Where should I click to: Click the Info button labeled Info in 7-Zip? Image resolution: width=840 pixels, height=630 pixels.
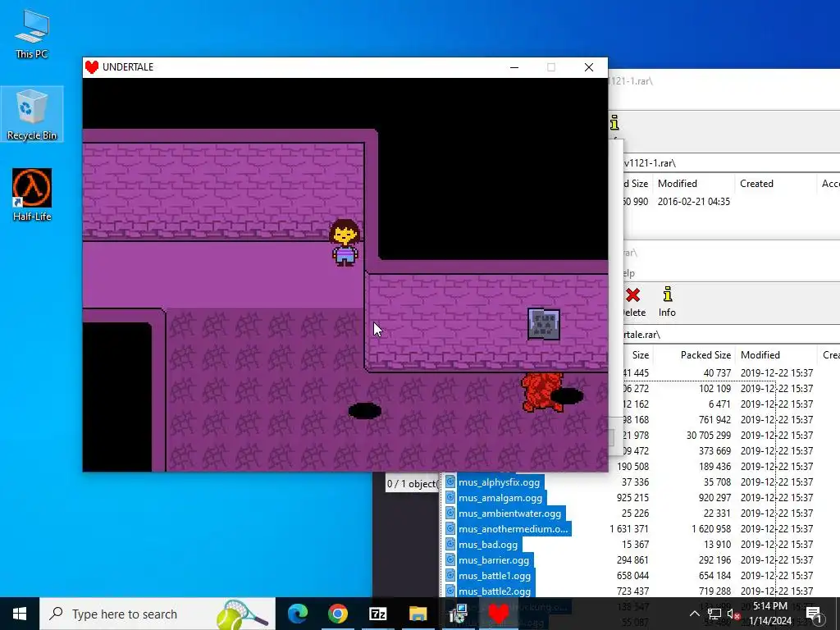coord(667,302)
